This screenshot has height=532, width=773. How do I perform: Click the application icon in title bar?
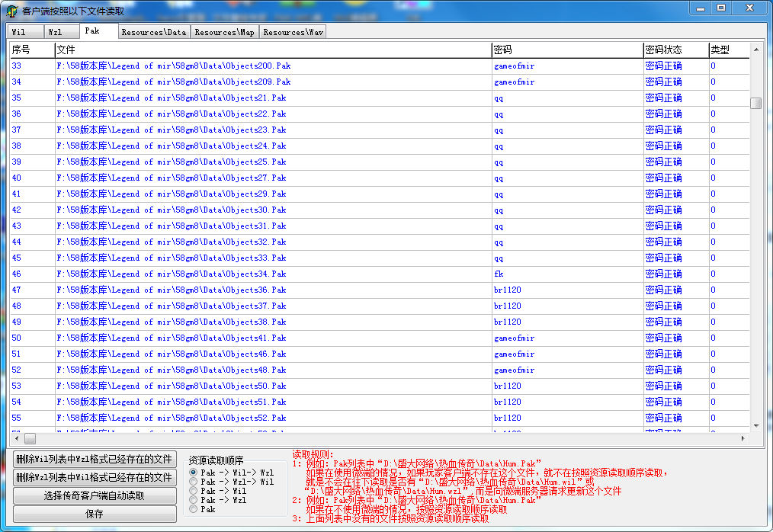pos(11,11)
